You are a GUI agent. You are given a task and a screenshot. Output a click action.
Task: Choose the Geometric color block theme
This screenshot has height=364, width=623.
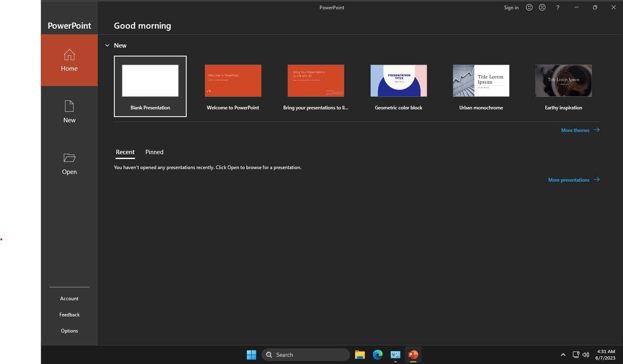pos(398,86)
